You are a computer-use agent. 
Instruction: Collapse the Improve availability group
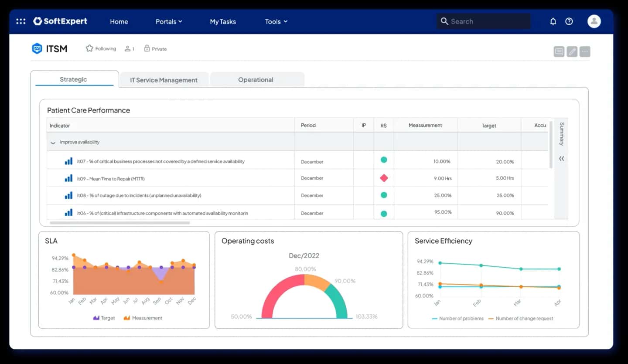point(53,143)
